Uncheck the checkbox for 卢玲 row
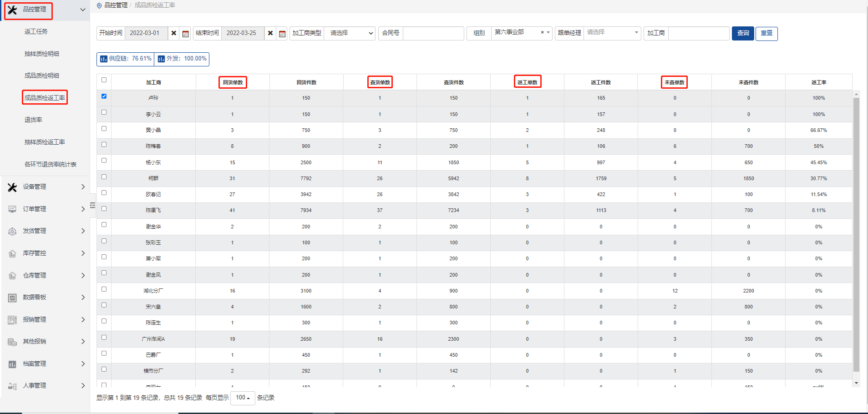 pyautogui.click(x=104, y=96)
